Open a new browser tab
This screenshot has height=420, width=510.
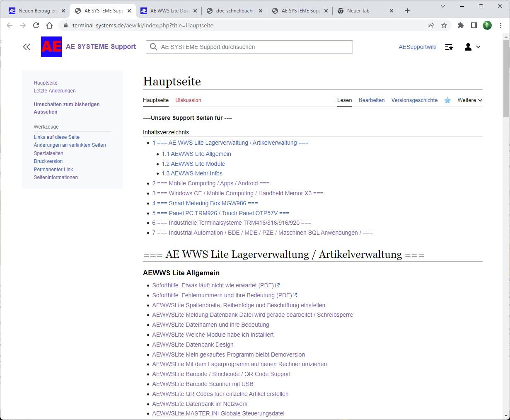click(x=407, y=11)
